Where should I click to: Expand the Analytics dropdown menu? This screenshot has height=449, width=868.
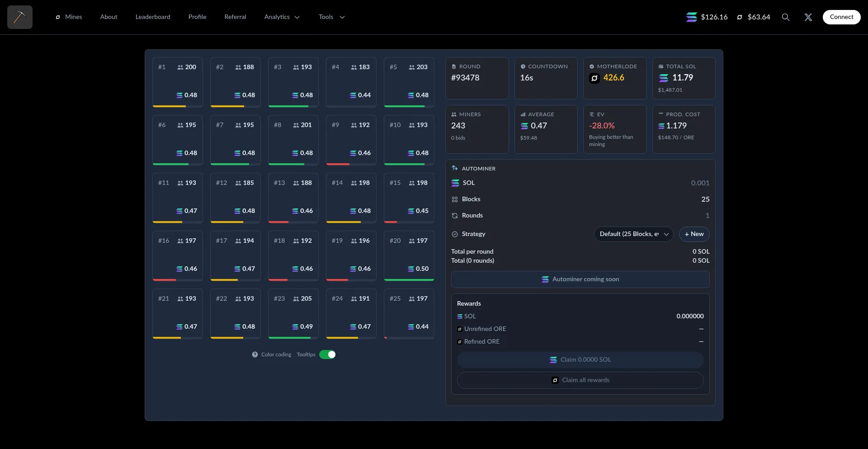282,17
